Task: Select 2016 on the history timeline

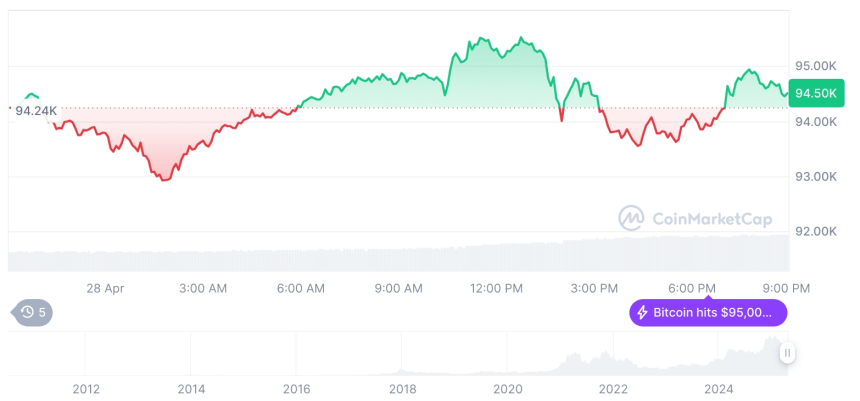Action: pos(296,388)
